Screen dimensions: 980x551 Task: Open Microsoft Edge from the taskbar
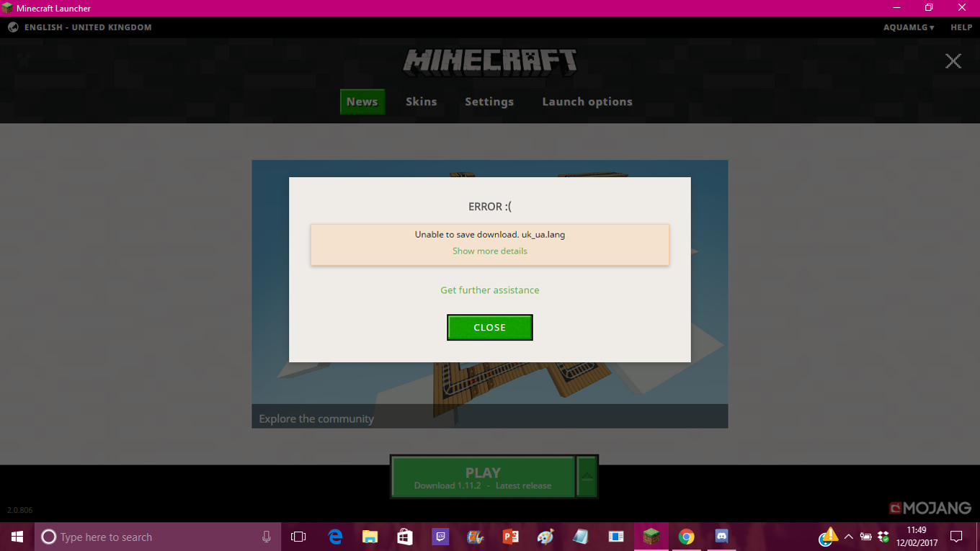point(335,537)
